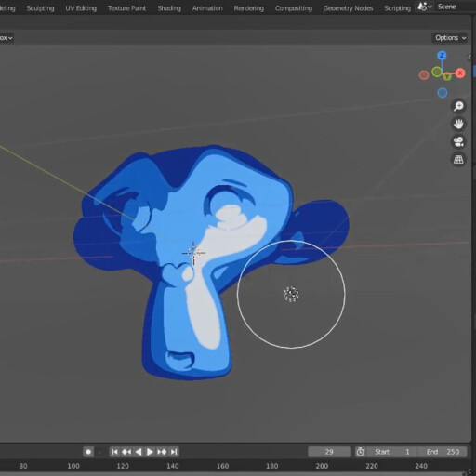
Task: Click the hand icon to pan view
Action: pos(458,125)
